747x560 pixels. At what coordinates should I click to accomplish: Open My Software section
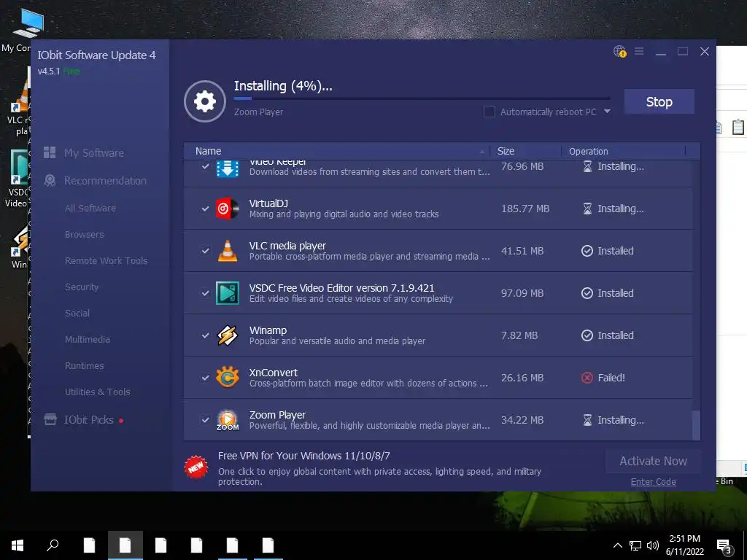click(94, 153)
